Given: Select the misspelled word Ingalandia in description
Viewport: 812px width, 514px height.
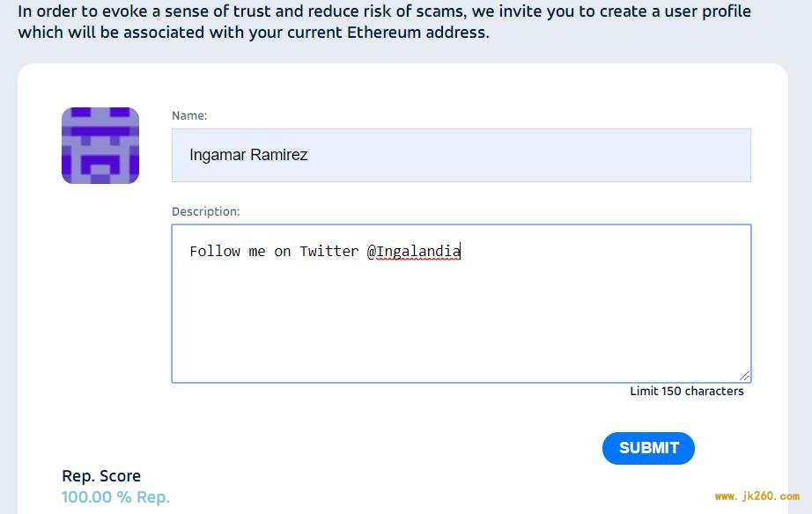Looking at the screenshot, I should (418, 252).
